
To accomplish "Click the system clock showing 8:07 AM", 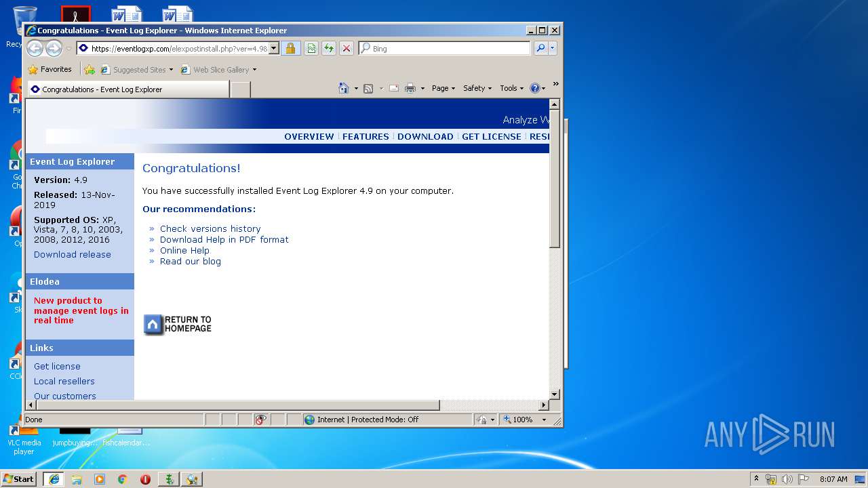I will pos(833,479).
